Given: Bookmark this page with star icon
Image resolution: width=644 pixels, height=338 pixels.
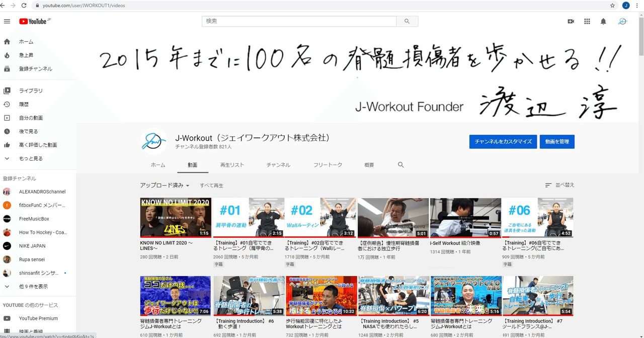Looking at the screenshot, I should click(x=612, y=6).
